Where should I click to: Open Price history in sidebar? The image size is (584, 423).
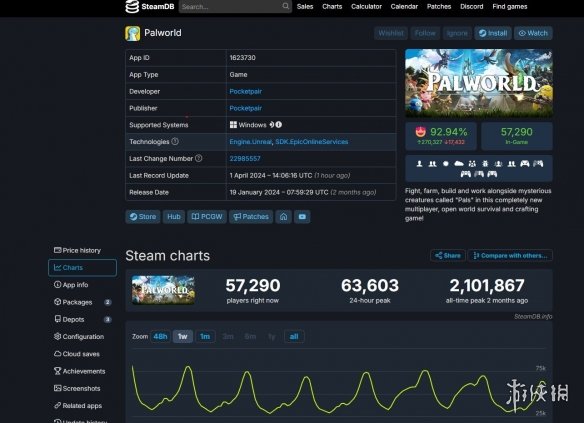click(x=77, y=250)
